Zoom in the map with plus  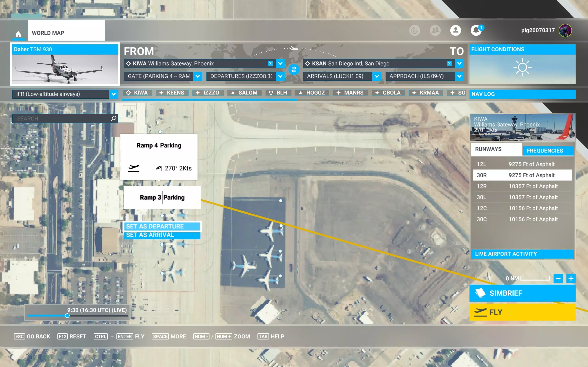coord(571,278)
